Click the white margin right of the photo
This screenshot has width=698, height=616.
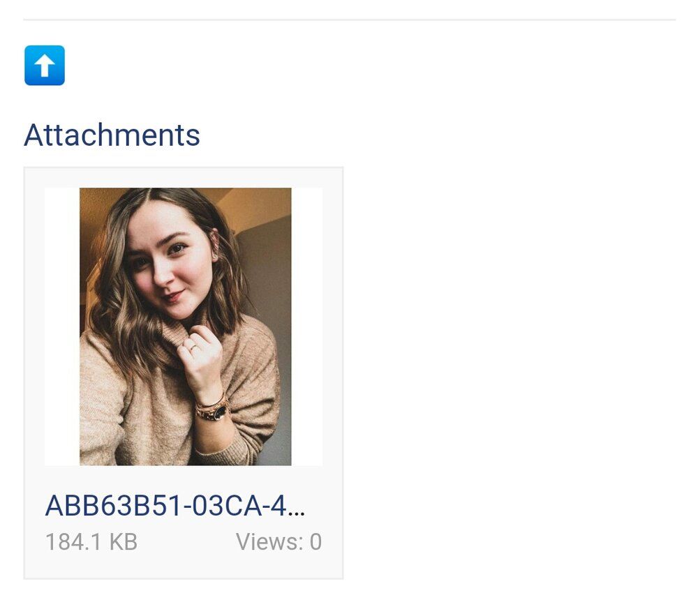coord(307,326)
